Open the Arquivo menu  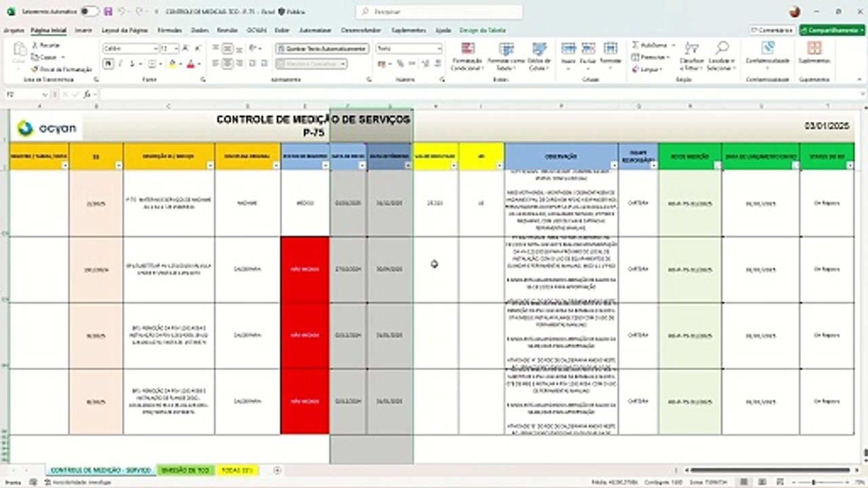14,30
